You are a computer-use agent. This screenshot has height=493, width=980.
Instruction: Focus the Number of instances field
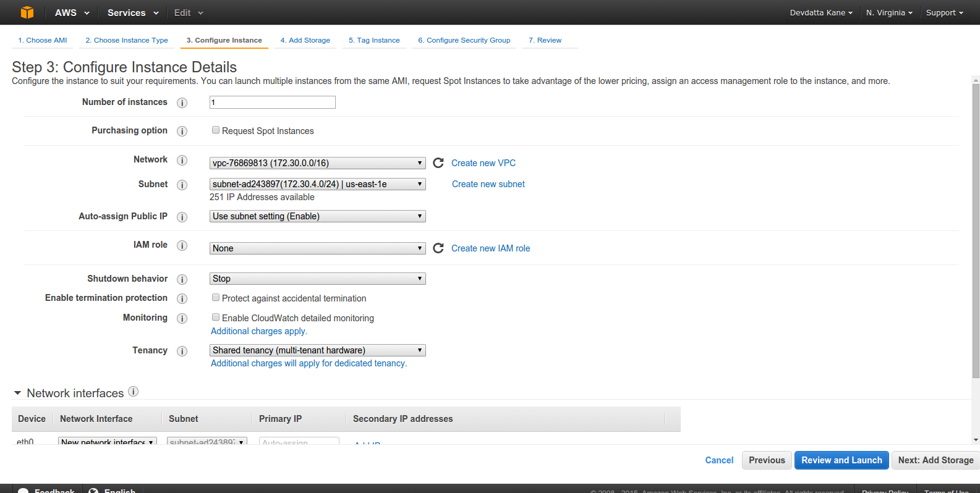coord(273,103)
